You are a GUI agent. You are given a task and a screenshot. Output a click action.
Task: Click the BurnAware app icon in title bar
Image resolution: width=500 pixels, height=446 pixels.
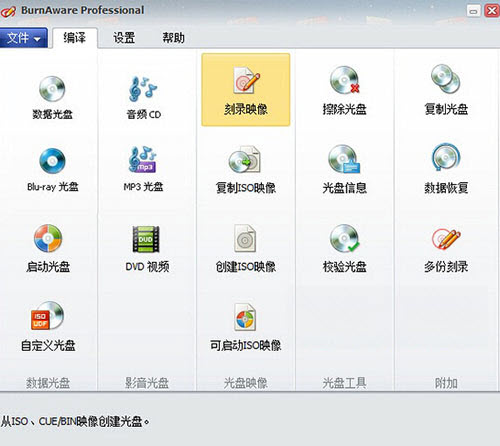click(x=8, y=11)
